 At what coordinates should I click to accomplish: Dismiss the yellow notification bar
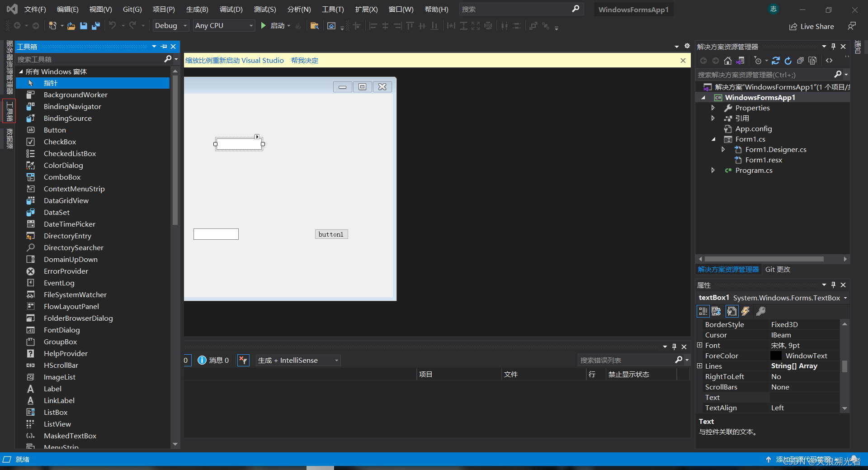tap(683, 61)
